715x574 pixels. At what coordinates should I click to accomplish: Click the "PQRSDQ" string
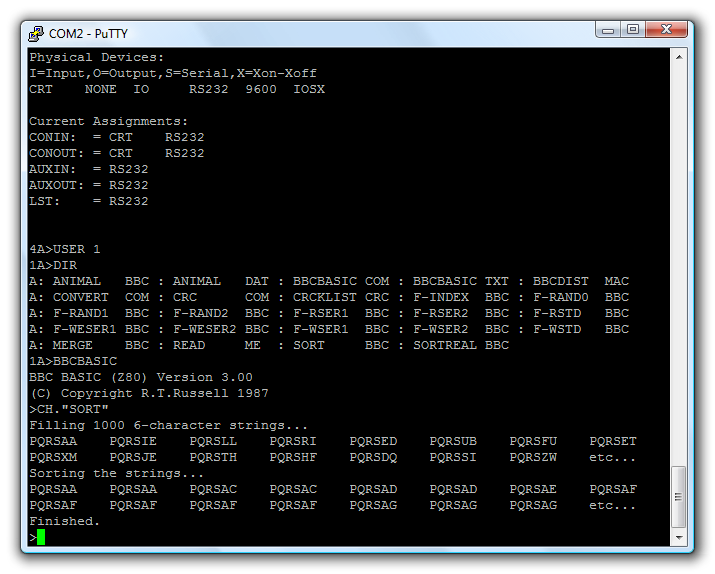pos(373,457)
